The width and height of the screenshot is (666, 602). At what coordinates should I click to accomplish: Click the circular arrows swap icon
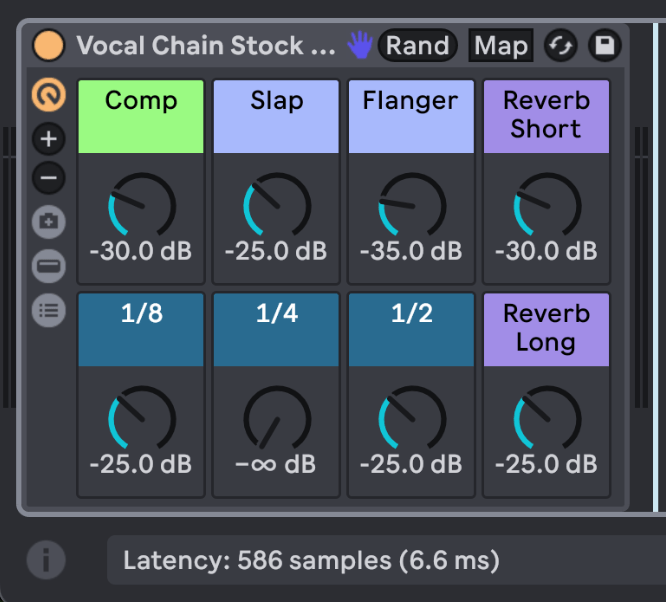pyautogui.click(x=561, y=45)
